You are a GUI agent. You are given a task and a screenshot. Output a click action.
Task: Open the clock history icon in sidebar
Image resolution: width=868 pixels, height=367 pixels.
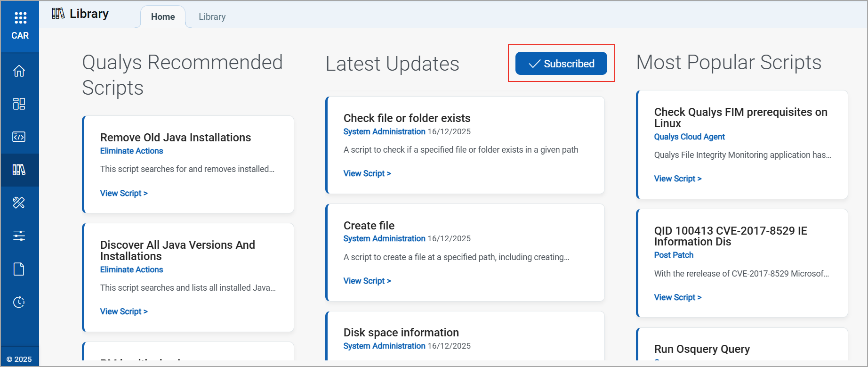pyautogui.click(x=19, y=302)
